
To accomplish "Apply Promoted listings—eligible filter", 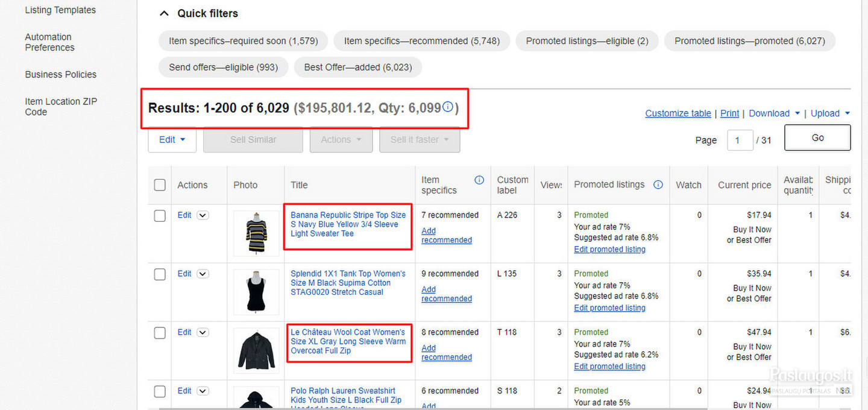I will click(587, 41).
